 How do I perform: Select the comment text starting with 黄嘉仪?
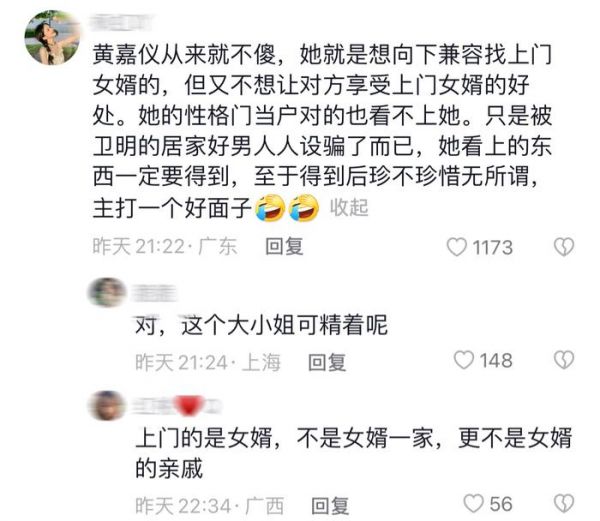[x=323, y=131]
